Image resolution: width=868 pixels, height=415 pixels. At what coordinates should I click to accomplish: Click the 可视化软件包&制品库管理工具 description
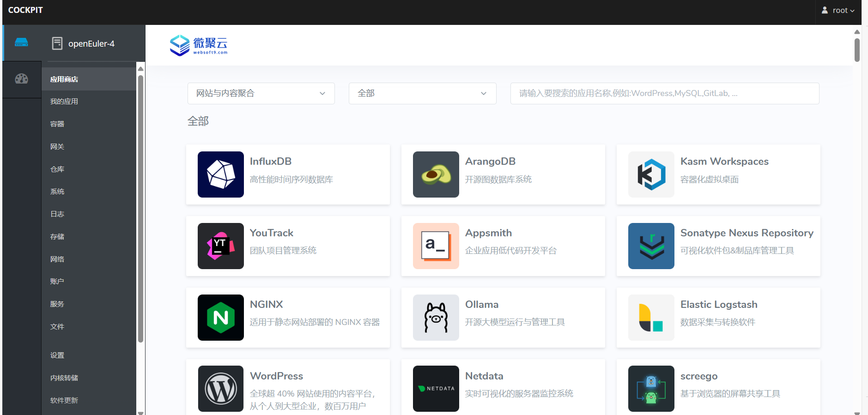[x=737, y=251]
